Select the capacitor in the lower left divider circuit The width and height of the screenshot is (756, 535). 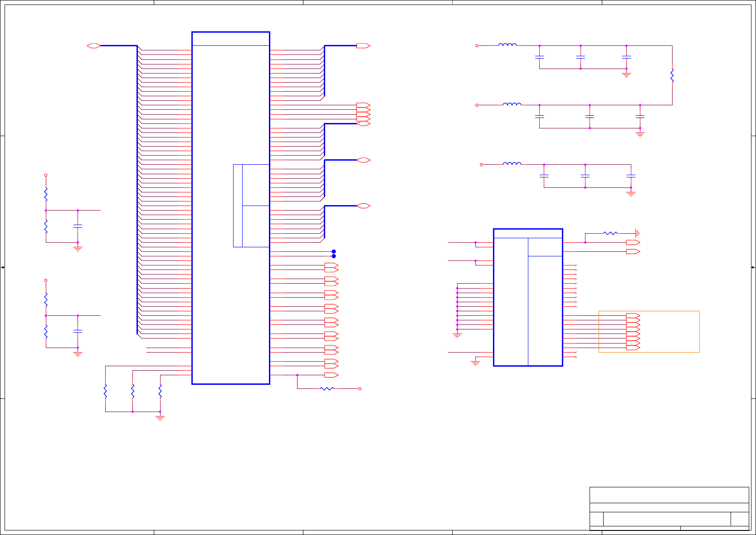point(78,331)
